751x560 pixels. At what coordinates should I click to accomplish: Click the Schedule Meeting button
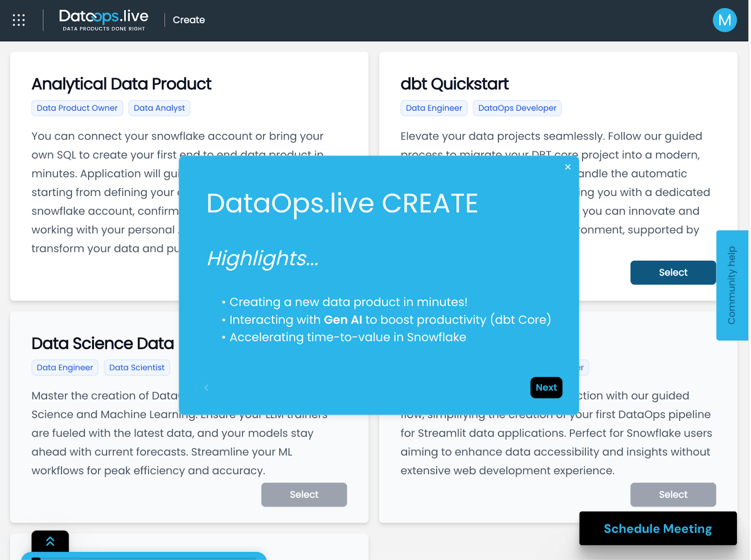click(658, 529)
